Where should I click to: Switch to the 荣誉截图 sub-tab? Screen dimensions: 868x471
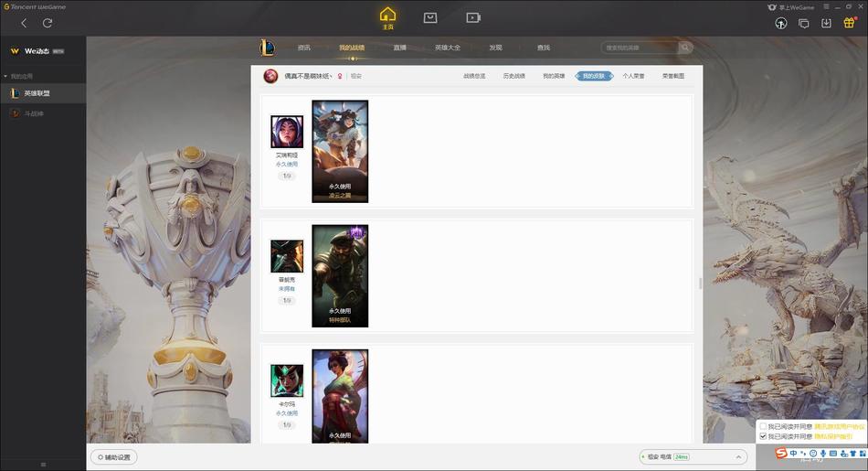pyautogui.click(x=673, y=76)
